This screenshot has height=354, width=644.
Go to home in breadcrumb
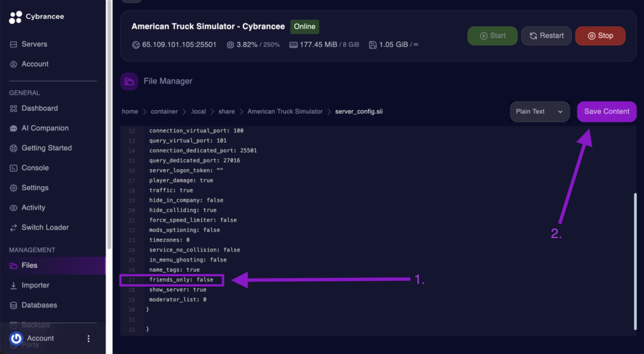tap(130, 111)
